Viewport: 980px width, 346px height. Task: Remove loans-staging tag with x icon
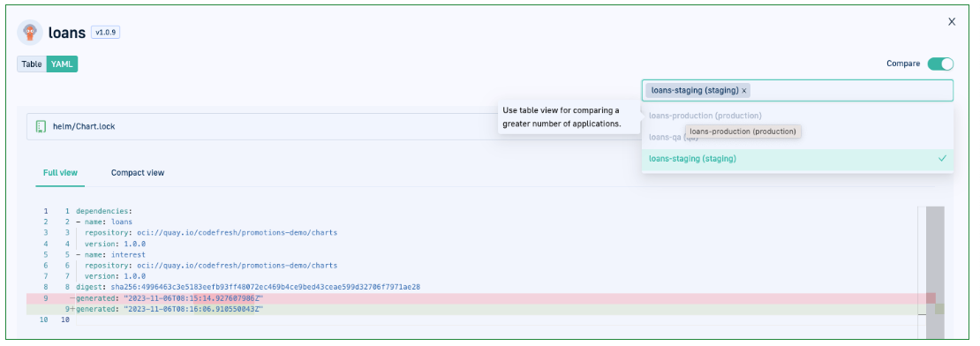(743, 91)
